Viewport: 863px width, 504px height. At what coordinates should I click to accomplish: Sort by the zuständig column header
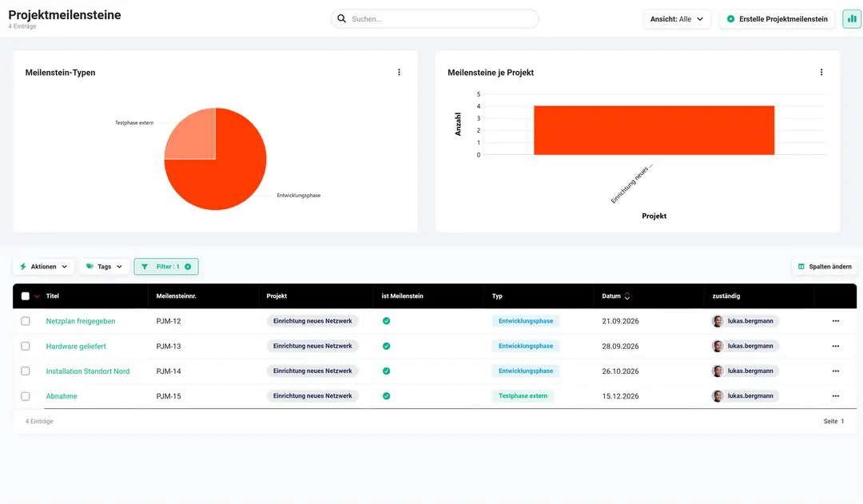(726, 296)
